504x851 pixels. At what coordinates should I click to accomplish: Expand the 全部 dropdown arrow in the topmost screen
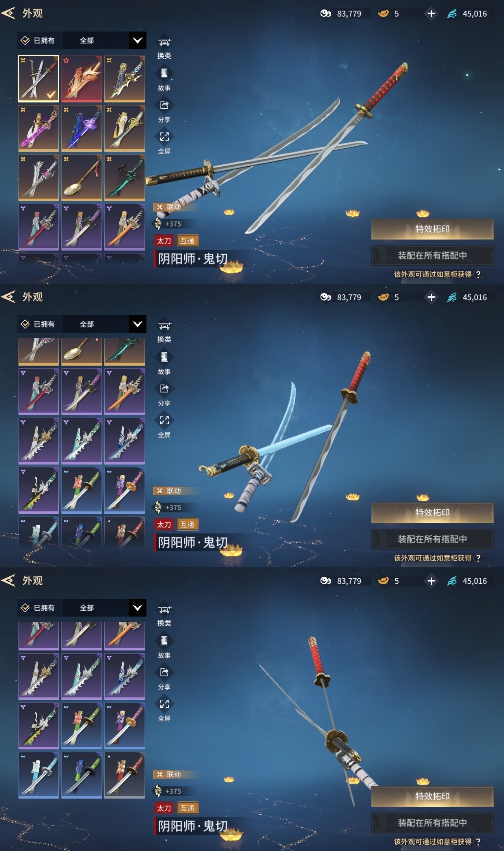pyautogui.click(x=137, y=40)
